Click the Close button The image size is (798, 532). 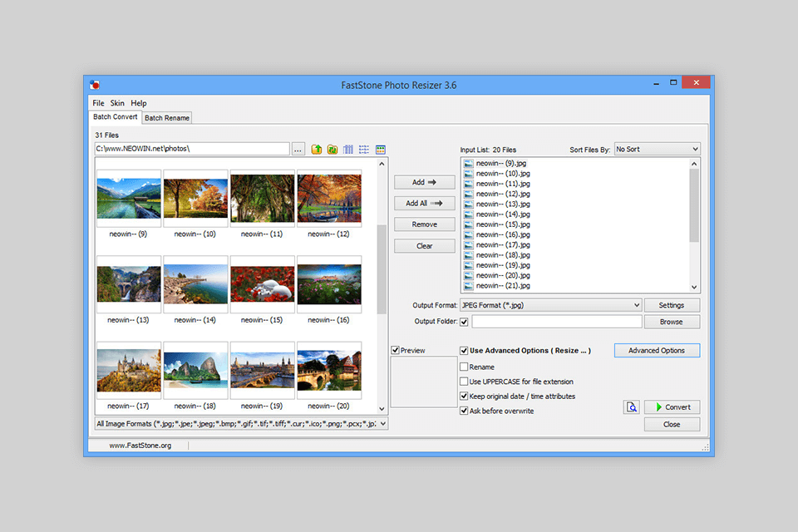pyautogui.click(x=672, y=424)
